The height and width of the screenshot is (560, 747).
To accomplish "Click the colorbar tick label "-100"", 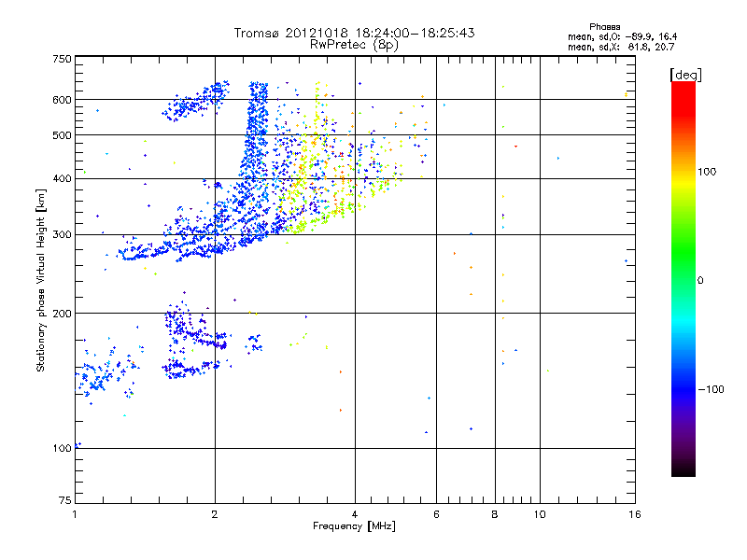I will click(711, 389).
